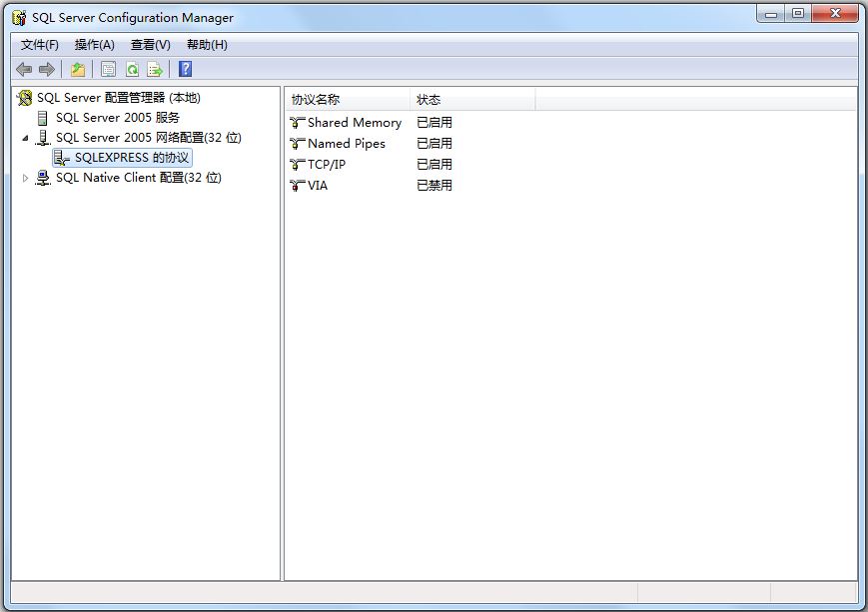The image size is (868, 612).
Task: Click the Back arrow toolbar icon
Action: click(24, 69)
